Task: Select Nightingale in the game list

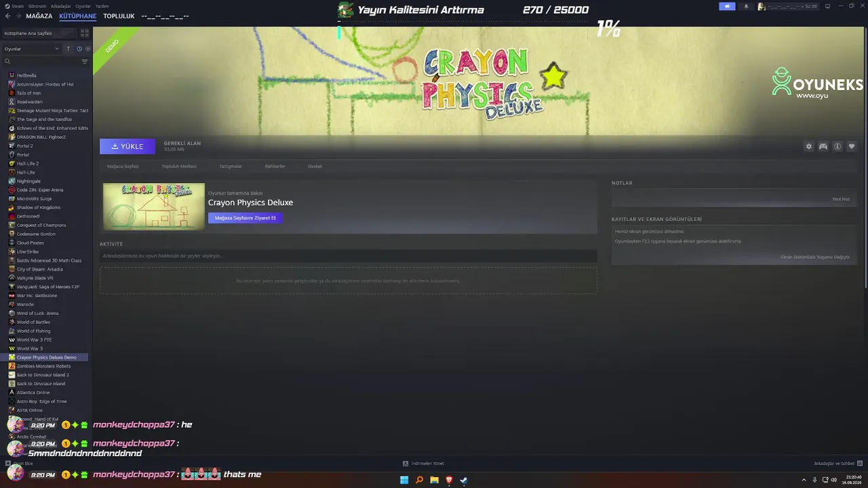Action: [x=44, y=181]
